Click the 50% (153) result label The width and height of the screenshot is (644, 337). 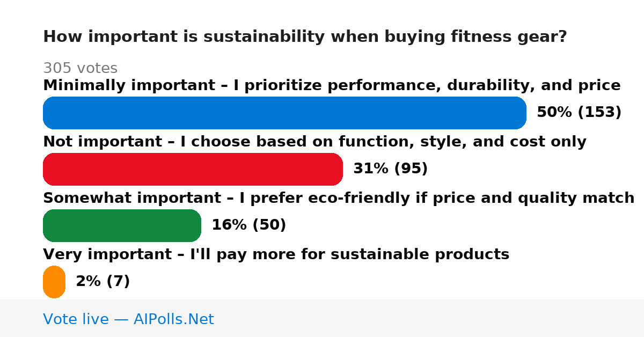click(579, 113)
